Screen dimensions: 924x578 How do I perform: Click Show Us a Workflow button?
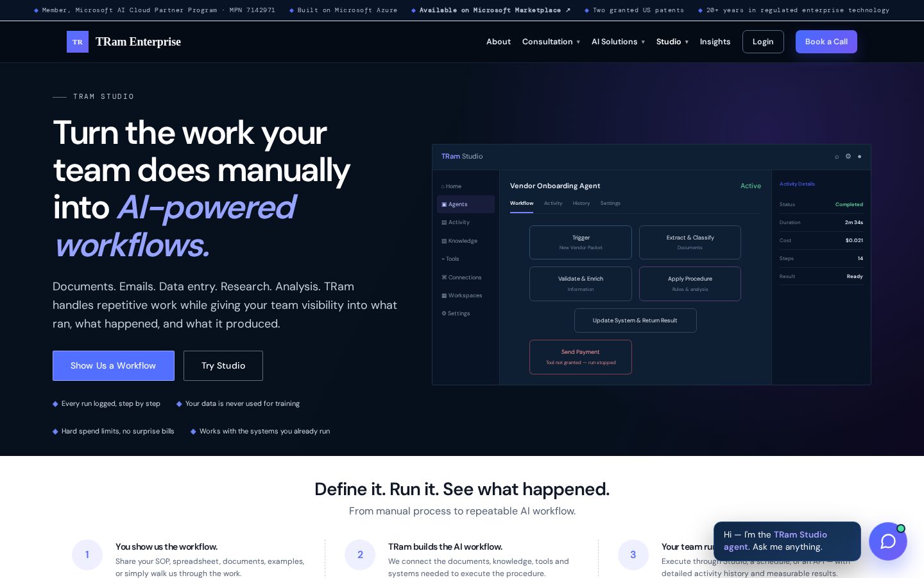[x=114, y=365]
